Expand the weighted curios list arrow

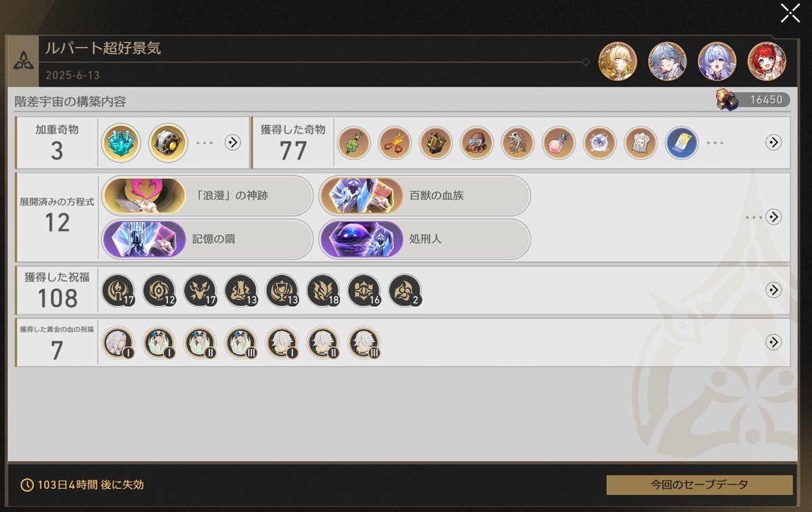[232, 142]
